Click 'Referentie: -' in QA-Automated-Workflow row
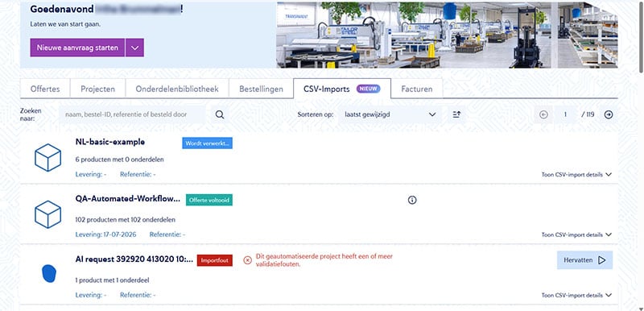 167,234
